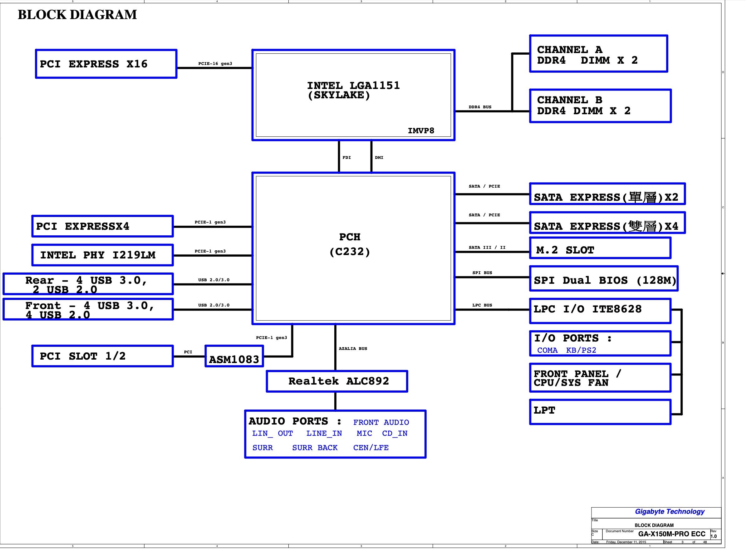
Task: Click the LPC BUS label
Action: (482, 305)
